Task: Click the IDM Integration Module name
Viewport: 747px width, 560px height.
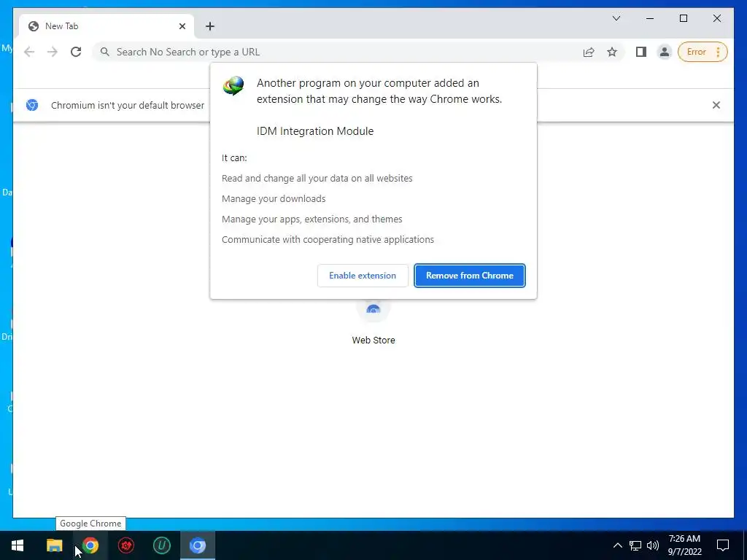Action: pyautogui.click(x=315, y=131)
